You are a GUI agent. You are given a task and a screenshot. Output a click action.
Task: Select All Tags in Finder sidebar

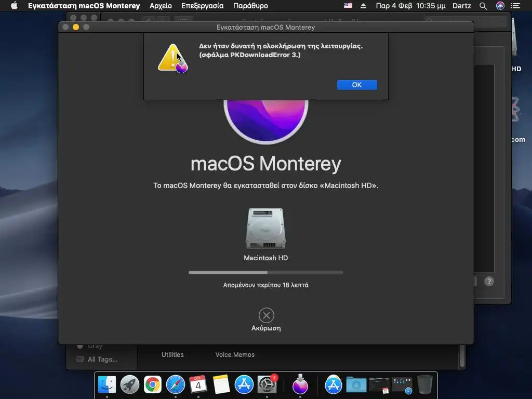tap(102, 359)
